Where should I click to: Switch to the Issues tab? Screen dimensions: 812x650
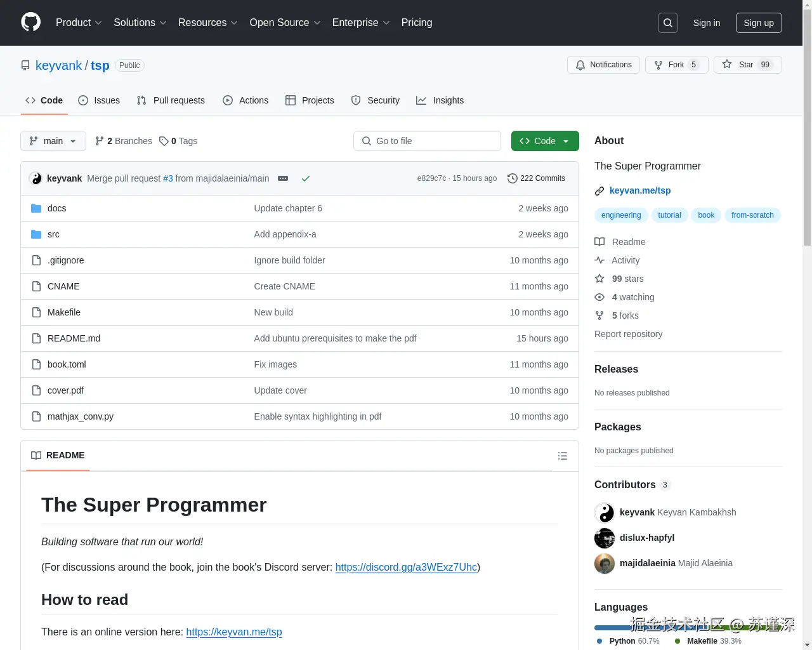coord(99,100)
